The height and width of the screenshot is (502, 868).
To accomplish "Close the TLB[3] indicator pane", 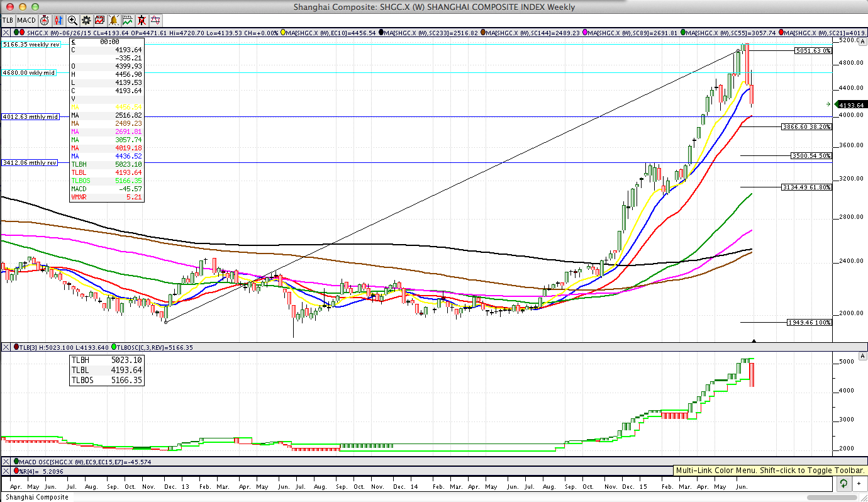I will pyautogui.click(x=6, y=347).
